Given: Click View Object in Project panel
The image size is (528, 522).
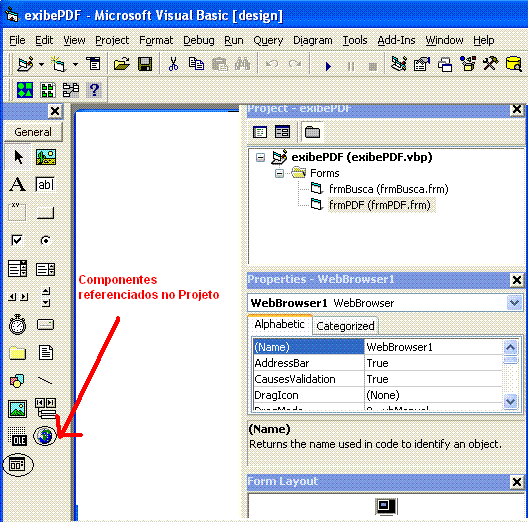Looking at the screenshot, I should (282, 132).
